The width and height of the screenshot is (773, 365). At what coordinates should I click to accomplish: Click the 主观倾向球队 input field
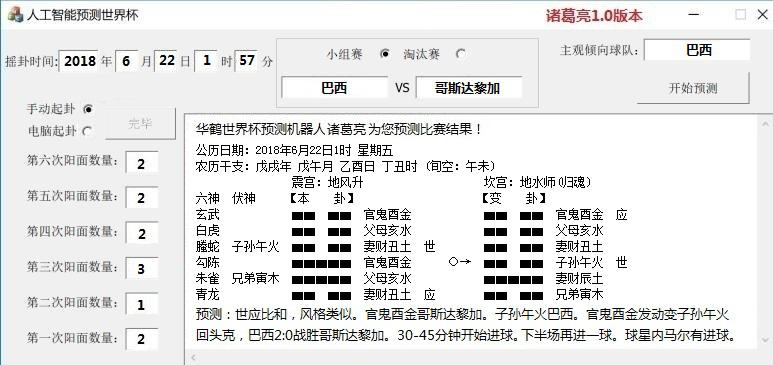pyautogui.click(x=698, y=50)
